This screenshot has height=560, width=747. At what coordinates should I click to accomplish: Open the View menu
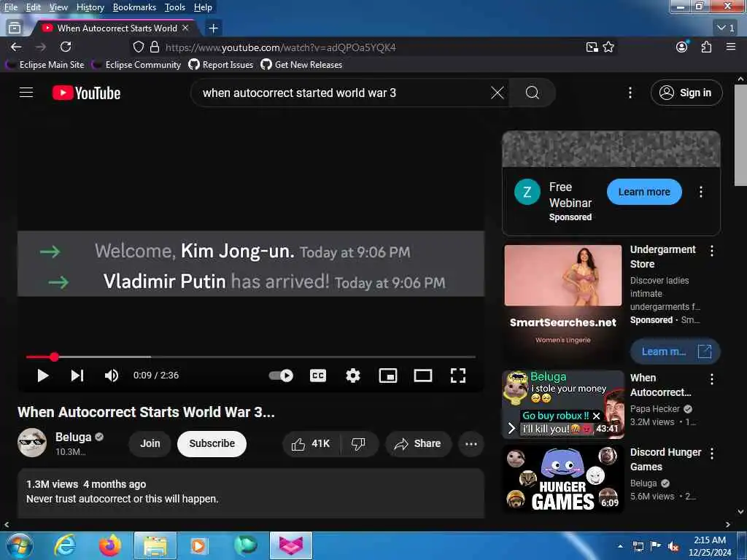coord(58,7)
